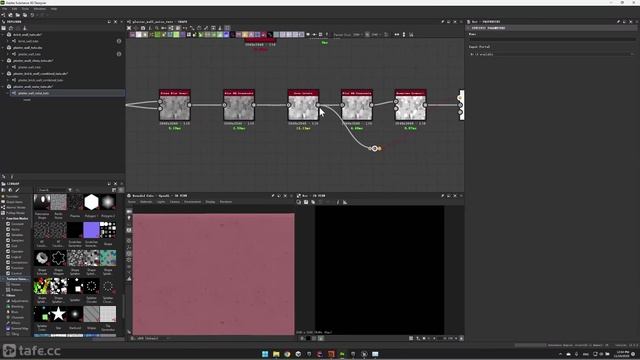Select plaster_brick_wall_combined_tuto graph in Explorer
The width and height of the screenshot is (640, 360).
tap(40, 80)
